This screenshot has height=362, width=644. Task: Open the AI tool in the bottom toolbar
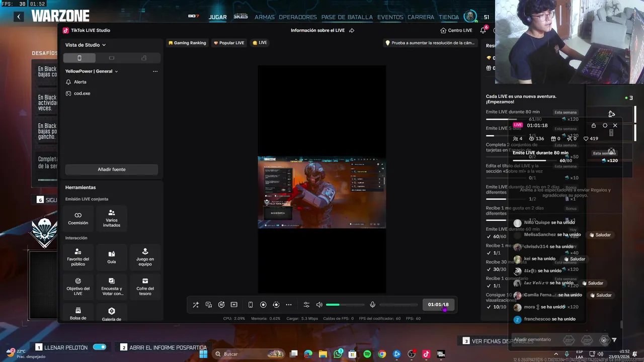[x=221, y=305]
